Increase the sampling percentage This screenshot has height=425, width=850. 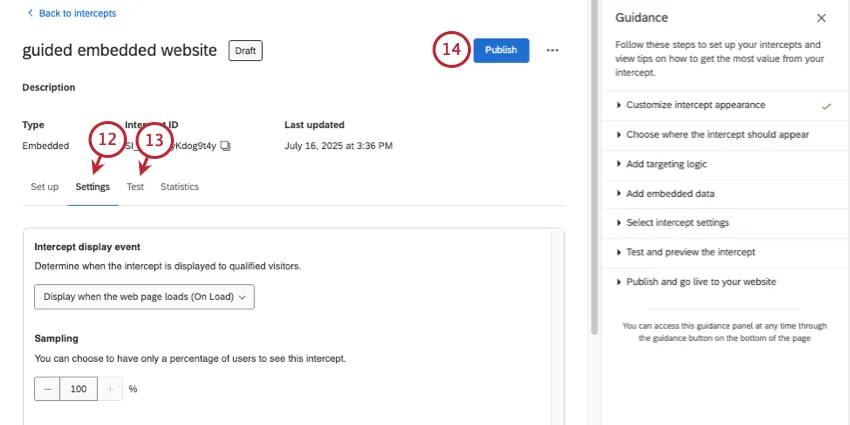[x=109, y=388]
